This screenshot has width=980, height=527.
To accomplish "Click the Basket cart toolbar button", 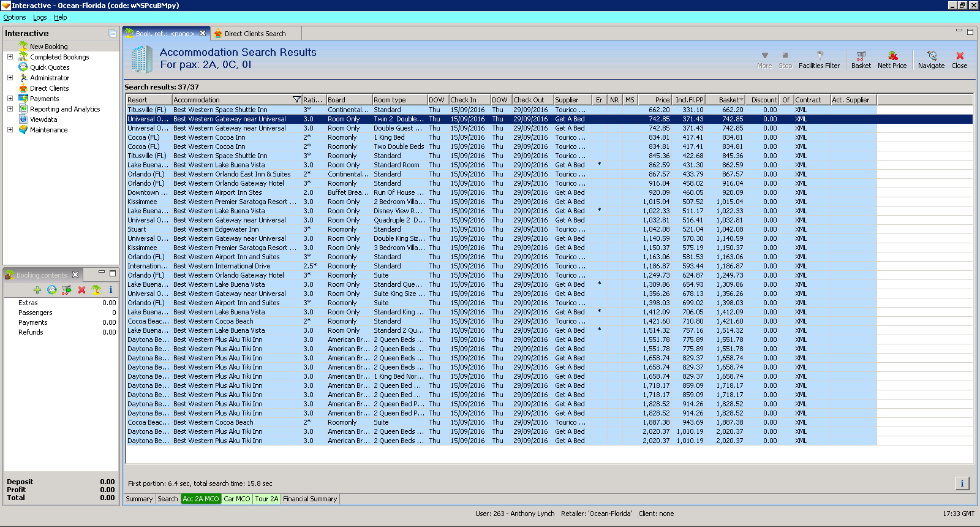I will click(x=861, y=59).
